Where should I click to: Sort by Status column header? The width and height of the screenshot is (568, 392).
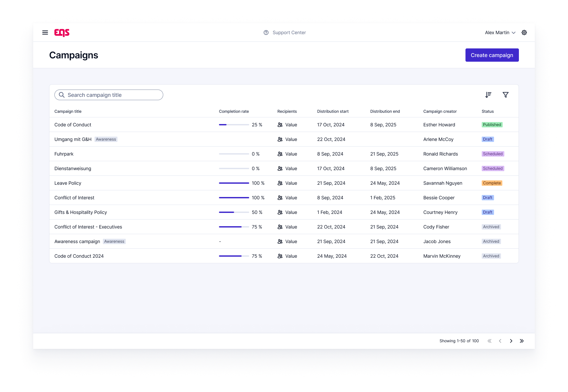488,111
